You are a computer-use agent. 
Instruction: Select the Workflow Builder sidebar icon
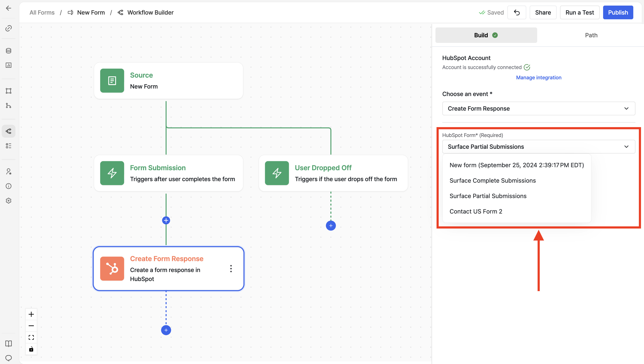pyautogui.click(x=9, y=131)
